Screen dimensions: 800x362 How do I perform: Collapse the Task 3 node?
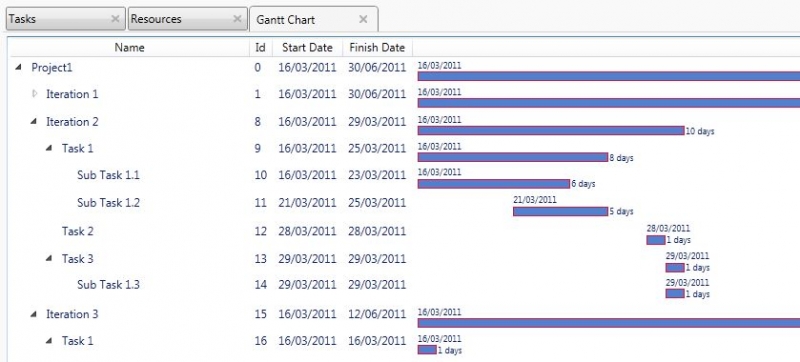tap(49, 258)
